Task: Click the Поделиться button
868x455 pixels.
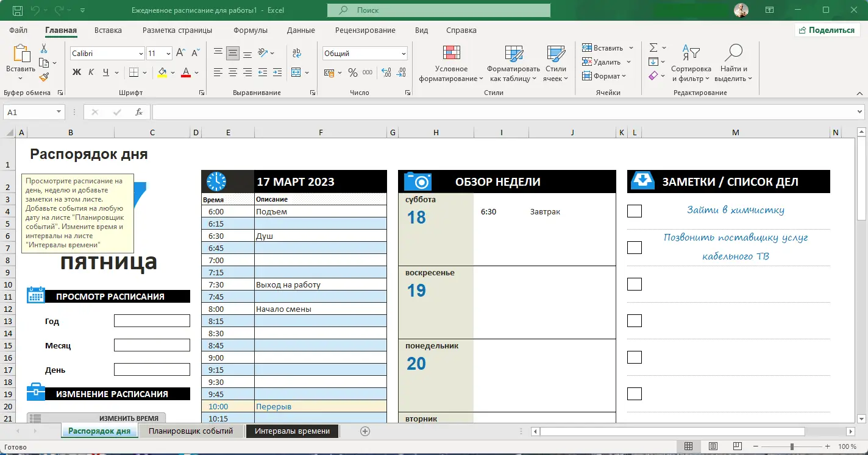Action: (827, 30)
